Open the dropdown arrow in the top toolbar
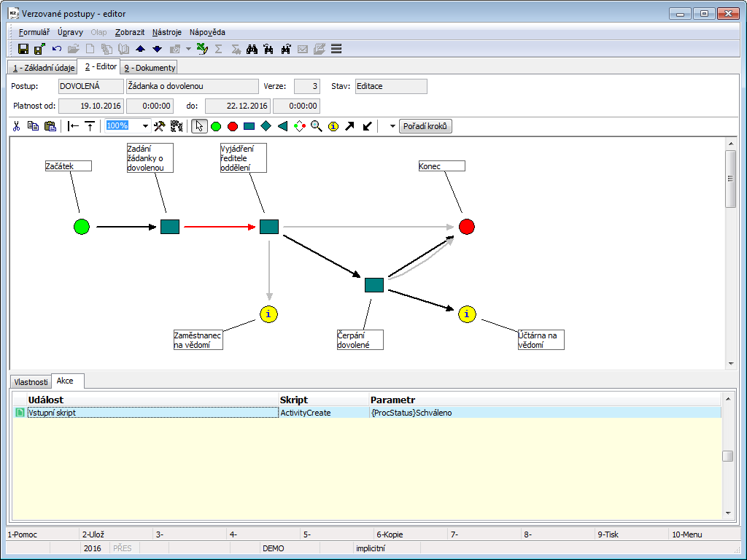The width and height of the screenshot is (747, 560). coord(188,49)
